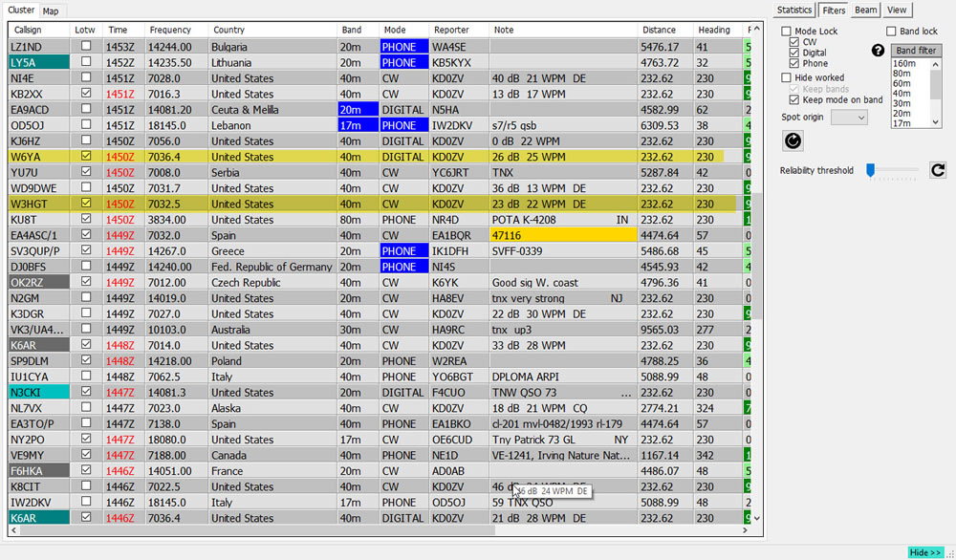The image size is (956, 560).
Task: Click the horizontal scrollbar thumb of the table
Action: pos(257,530)
